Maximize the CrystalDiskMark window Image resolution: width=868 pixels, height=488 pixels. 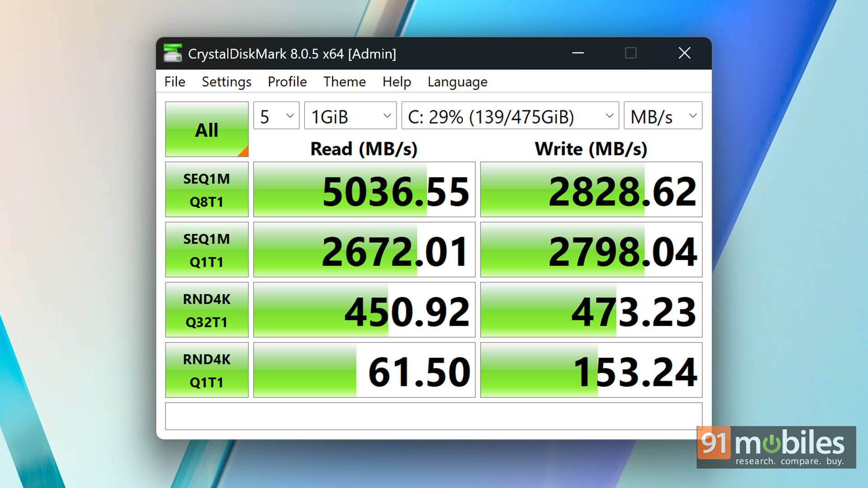pos(631,53)
